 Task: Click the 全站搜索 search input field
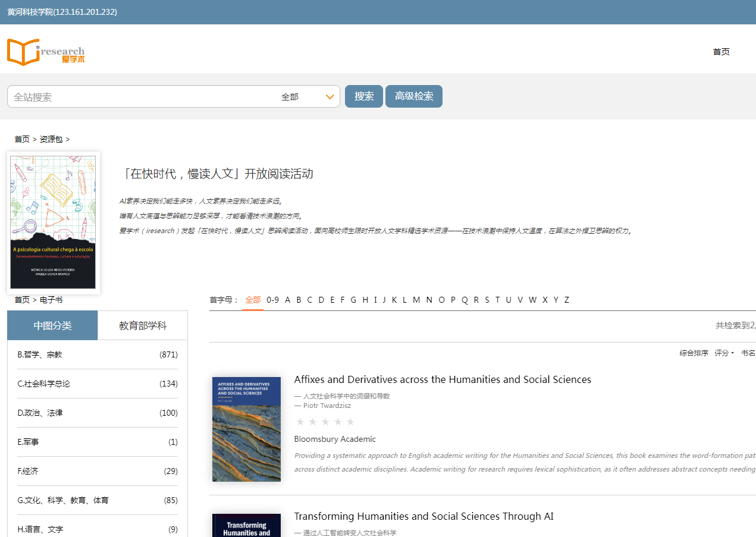[143, 96]
